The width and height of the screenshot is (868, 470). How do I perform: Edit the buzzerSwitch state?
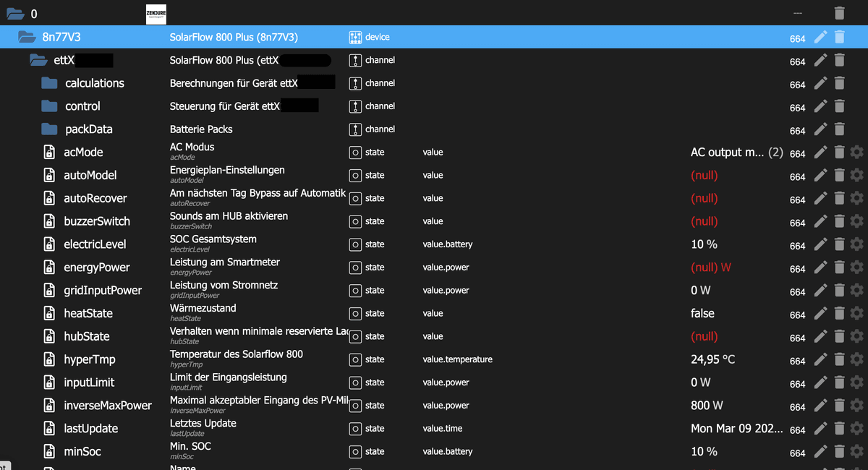pos(820,221)
